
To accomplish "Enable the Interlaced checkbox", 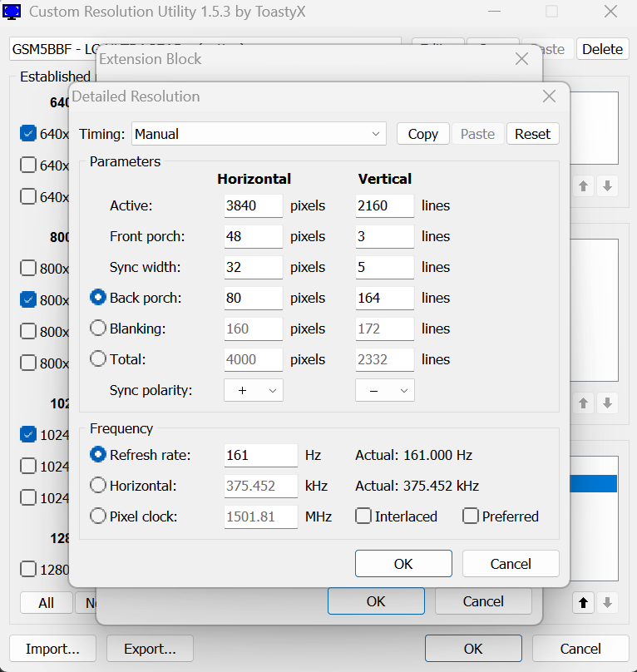I will pos(363,516).
